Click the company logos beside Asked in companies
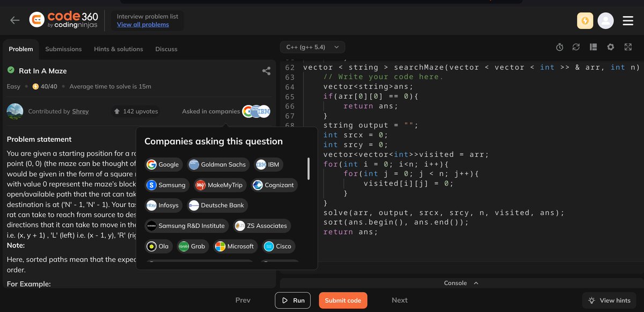The height and width of the screenshot is (312, 644). pyautogui.click(x=256, y=111)
